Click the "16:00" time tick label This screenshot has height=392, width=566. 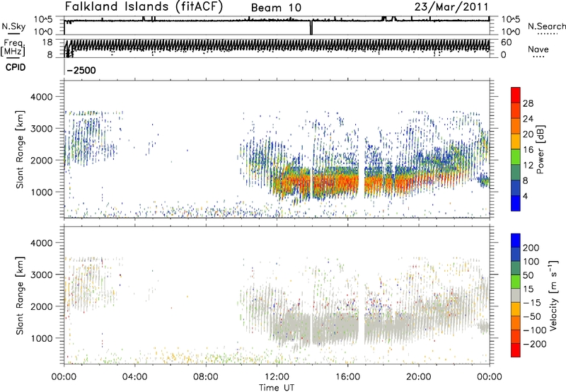(x=347, y=377)
